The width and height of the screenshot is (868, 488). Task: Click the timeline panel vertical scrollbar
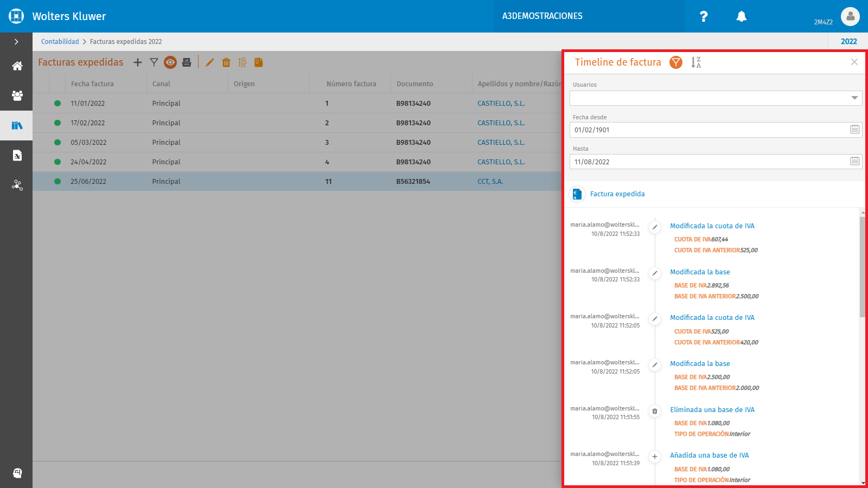pyautogui.click(x=863, y=267)
